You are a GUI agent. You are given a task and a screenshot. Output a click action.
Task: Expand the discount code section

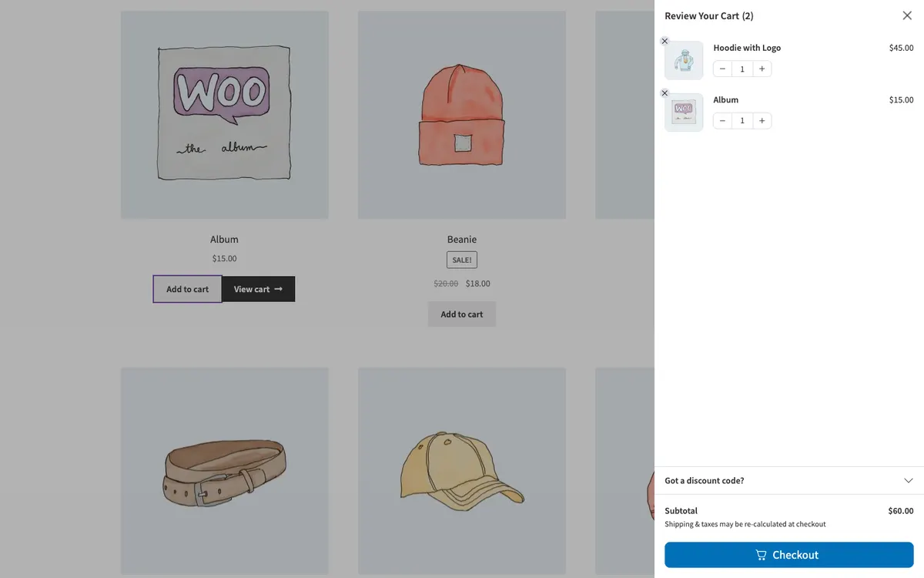coord(789,480)
